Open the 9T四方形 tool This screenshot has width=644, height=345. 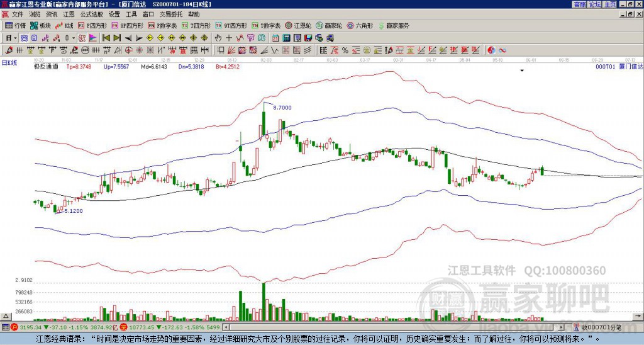[x=231, y=25]
